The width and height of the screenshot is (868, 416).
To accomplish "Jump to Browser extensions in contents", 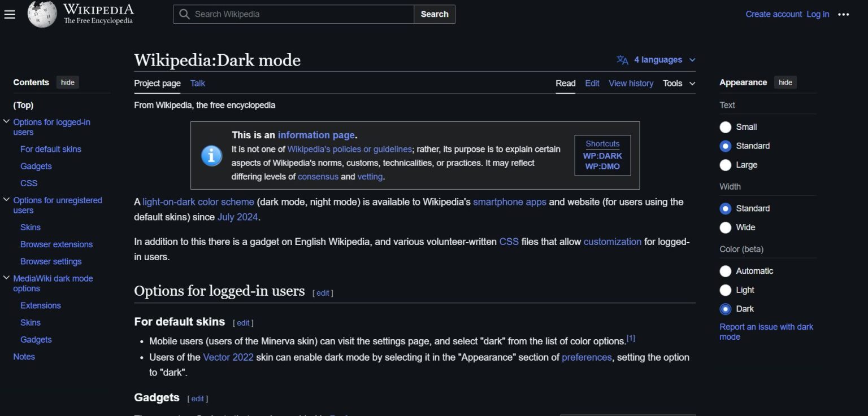I will 57,244.
